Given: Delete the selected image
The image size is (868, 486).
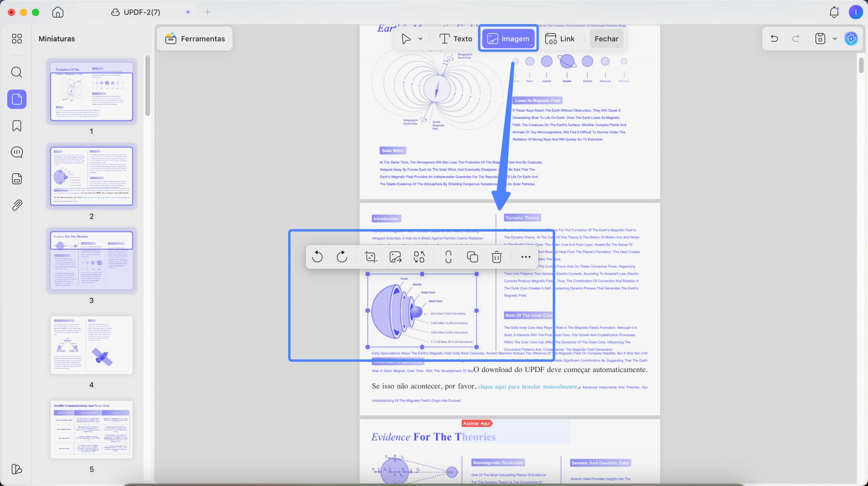Looking at the screenshot, I should pyautogui.click(x=496, y=257).
